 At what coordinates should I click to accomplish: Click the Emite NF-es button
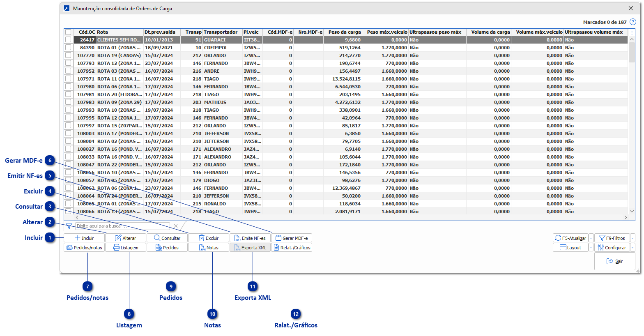[x=250, y=238]
